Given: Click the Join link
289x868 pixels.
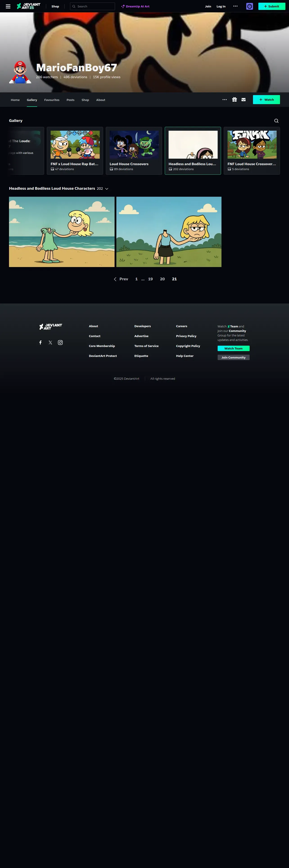Looking at the screenshot, I should pyautogui.click(x=208, y=6).
